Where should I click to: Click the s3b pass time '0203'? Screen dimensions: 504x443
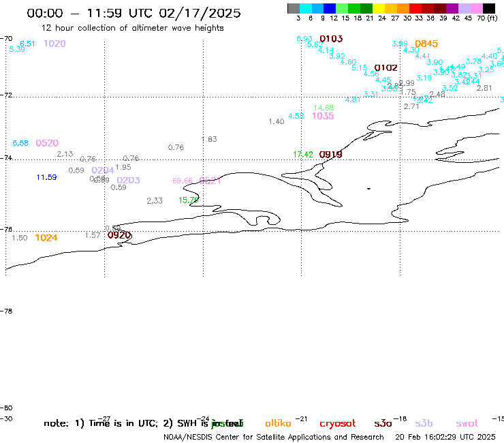click(128, 180)
